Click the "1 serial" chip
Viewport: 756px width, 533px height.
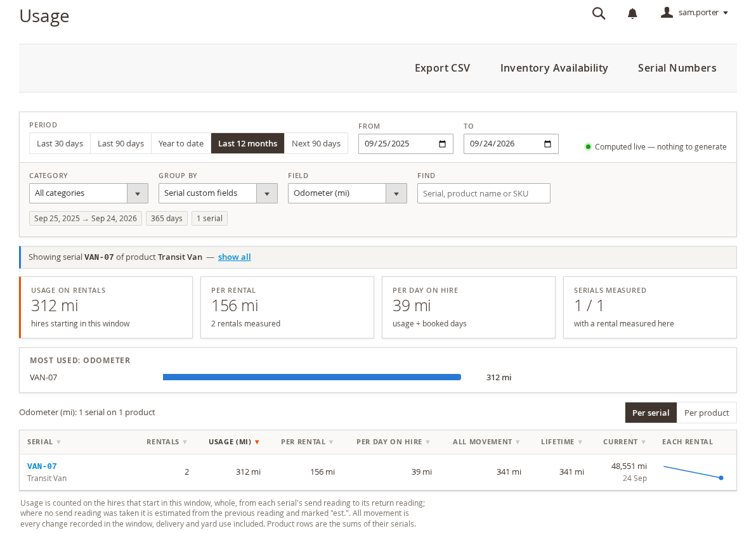click(209, 218)
